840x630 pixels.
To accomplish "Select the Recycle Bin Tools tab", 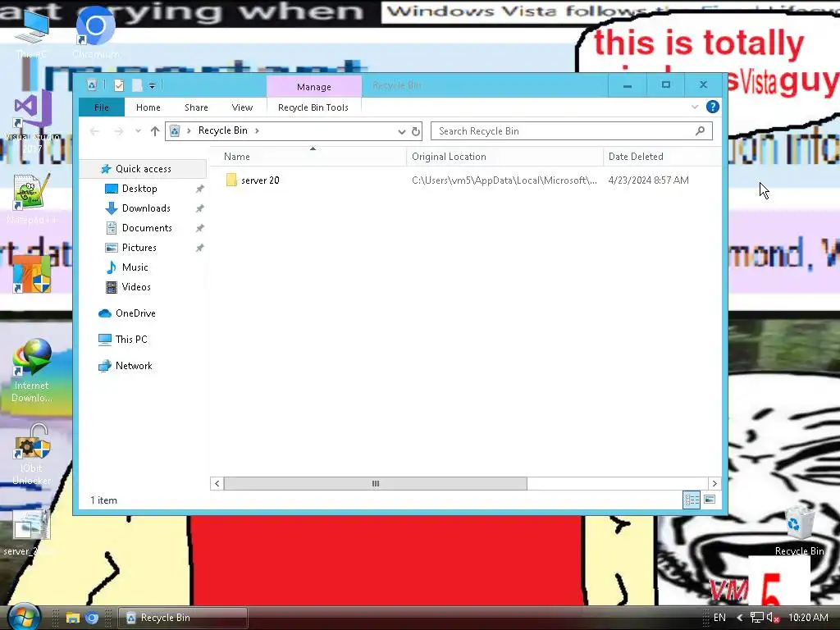I will pos(313,107).
